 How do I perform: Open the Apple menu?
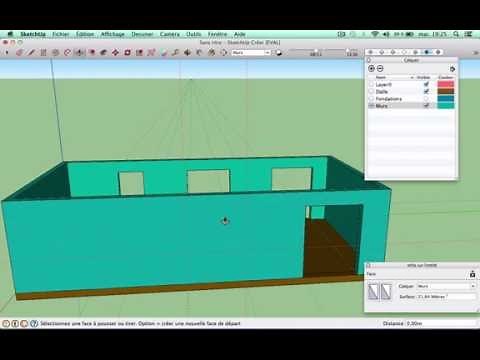[10, 34]
